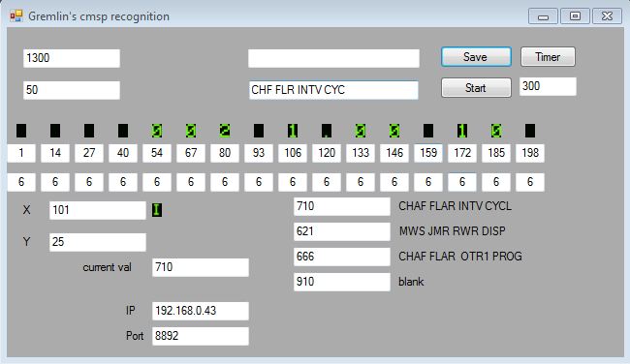Click the 666 field beside CHAF FLAR OTR1 PROG

(x=342, y=257)
